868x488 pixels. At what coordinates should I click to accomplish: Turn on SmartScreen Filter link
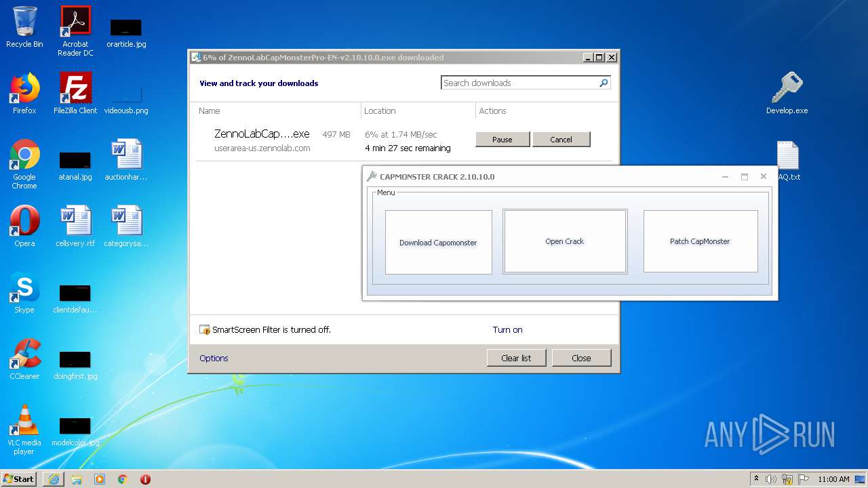pyautogui.click(x=507, y=330)
